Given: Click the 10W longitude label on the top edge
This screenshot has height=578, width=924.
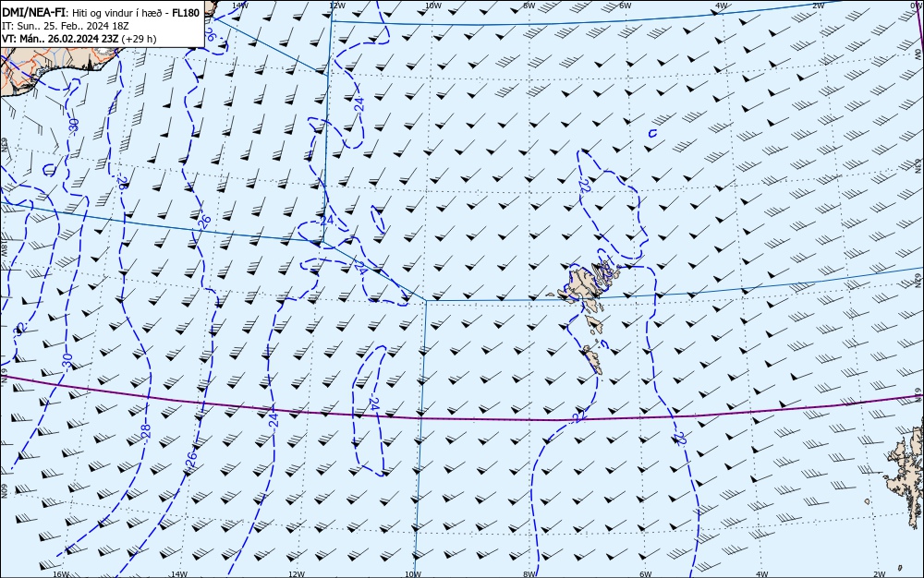Looking at the screenshot, I should 433,6.
